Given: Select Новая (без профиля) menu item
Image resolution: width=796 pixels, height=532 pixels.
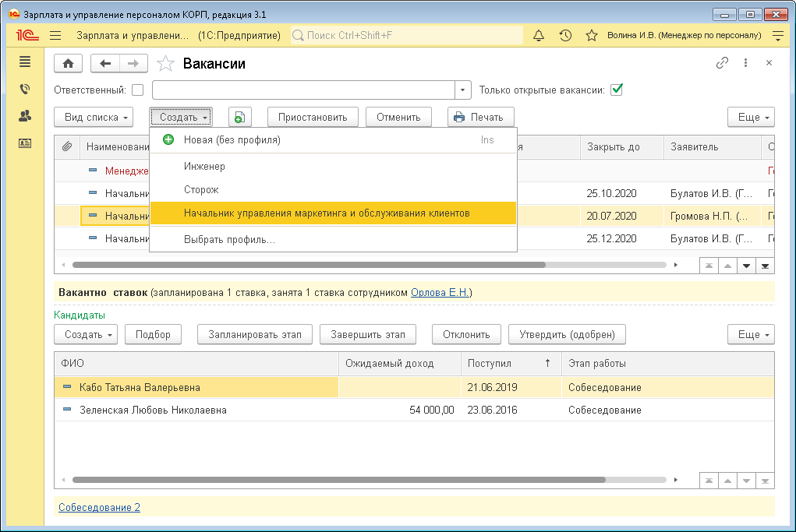Looking at the screenshot, I should coord(232,140).
